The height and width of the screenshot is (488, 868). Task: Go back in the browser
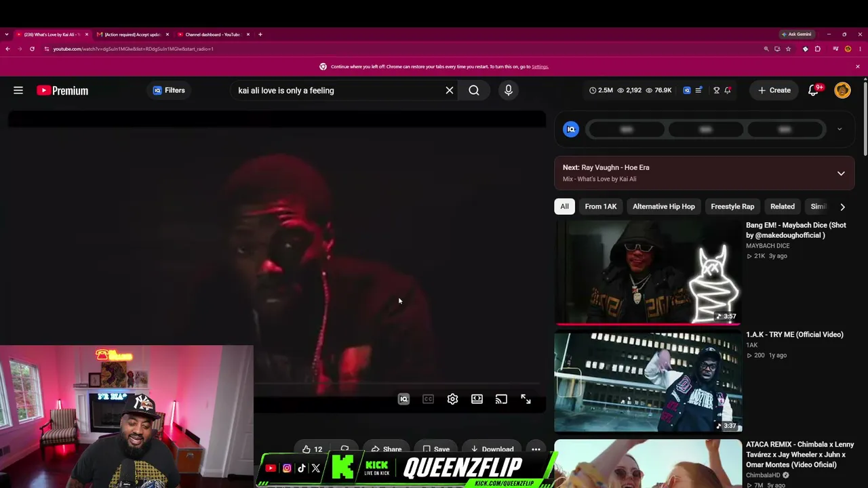pyautogui.click(x=7, y=49)
